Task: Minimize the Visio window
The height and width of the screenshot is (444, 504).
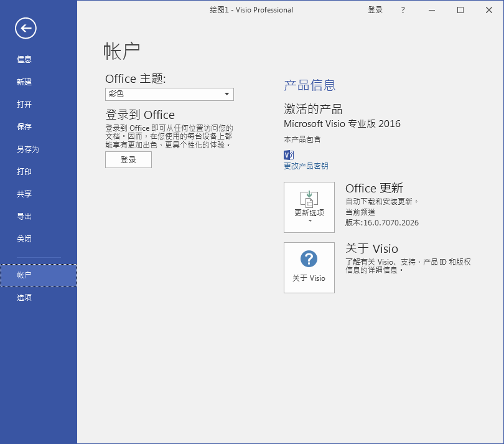Action: [432, 10]
